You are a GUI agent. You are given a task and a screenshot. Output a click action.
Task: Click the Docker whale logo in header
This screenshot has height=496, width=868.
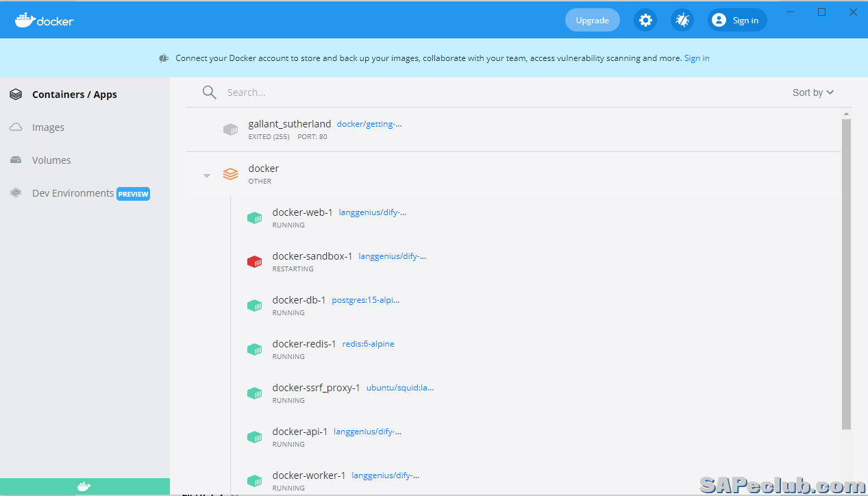pyautogui.click(x=45, y=21)
